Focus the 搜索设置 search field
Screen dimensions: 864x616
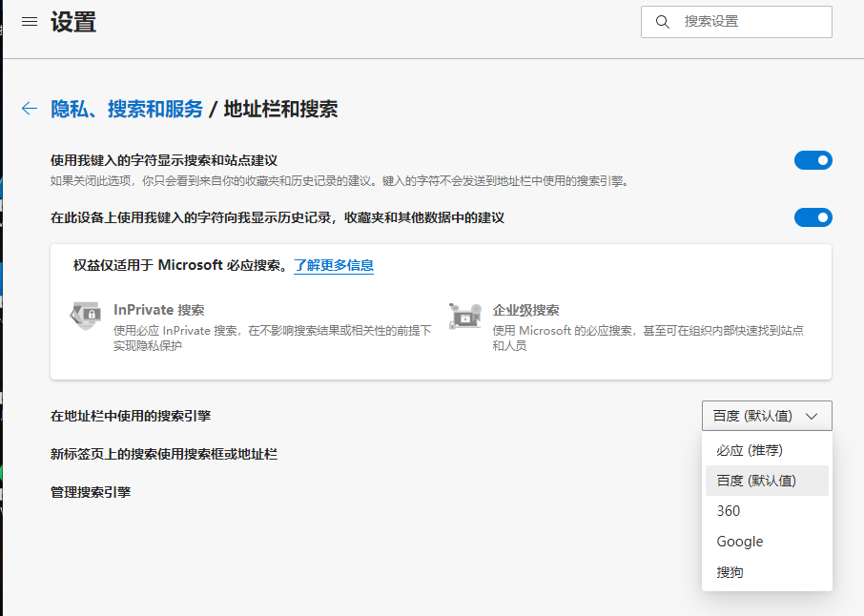coord(736,22)
